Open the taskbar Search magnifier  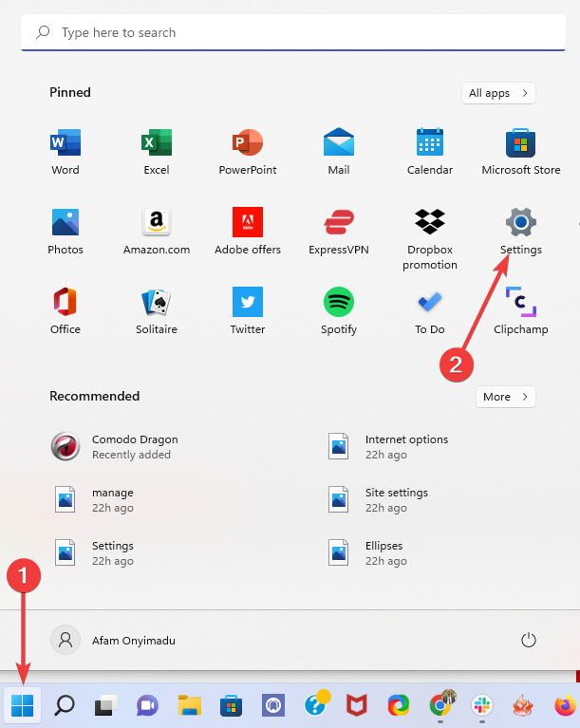[65, 706]
